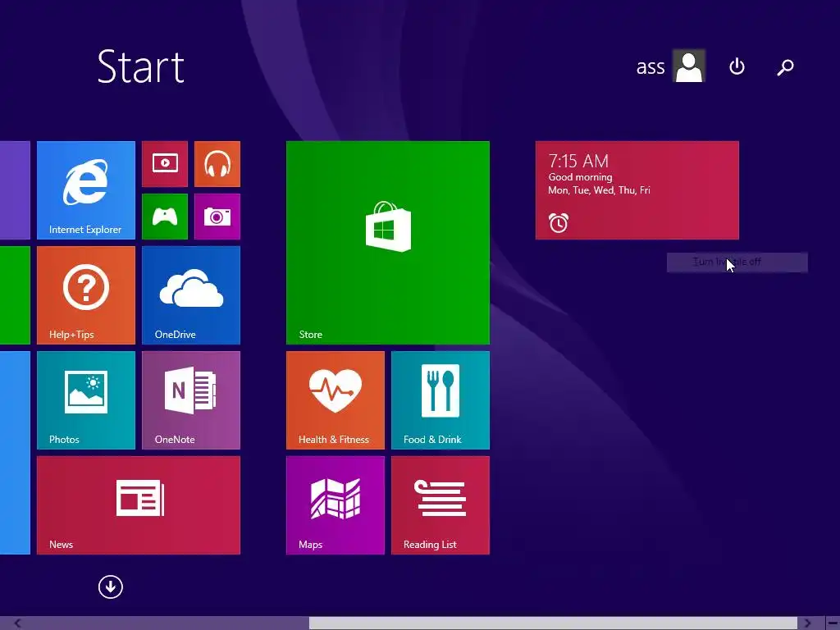Image resolution: width=840 pixels, height=630 pixels.
Task: Open the Help+Tips tile
Action: (85, 295)
